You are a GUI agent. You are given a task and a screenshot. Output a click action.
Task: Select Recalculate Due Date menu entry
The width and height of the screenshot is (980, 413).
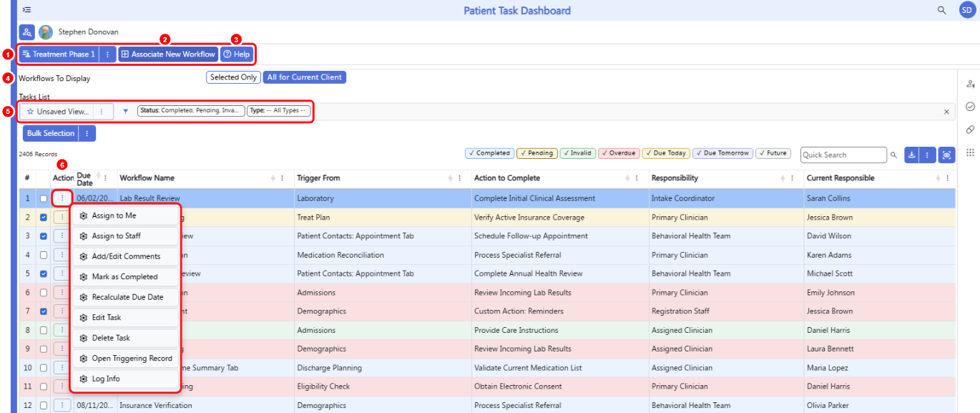126,297
